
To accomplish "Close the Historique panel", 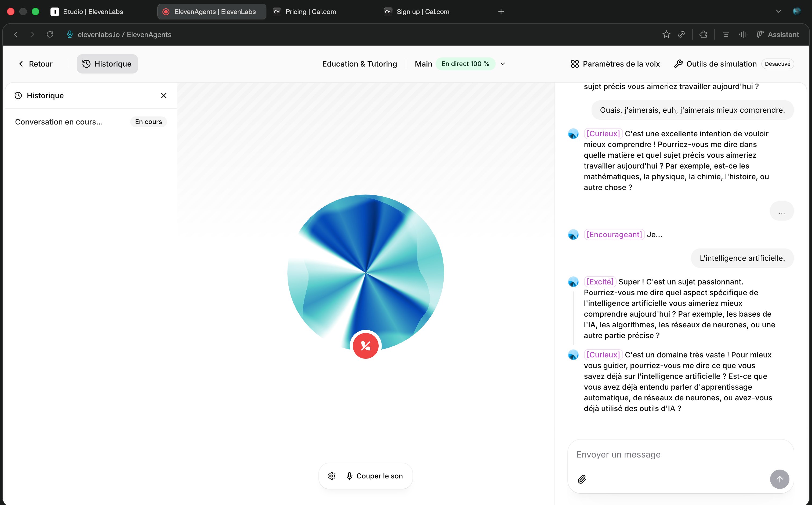I will pos(164,96).
